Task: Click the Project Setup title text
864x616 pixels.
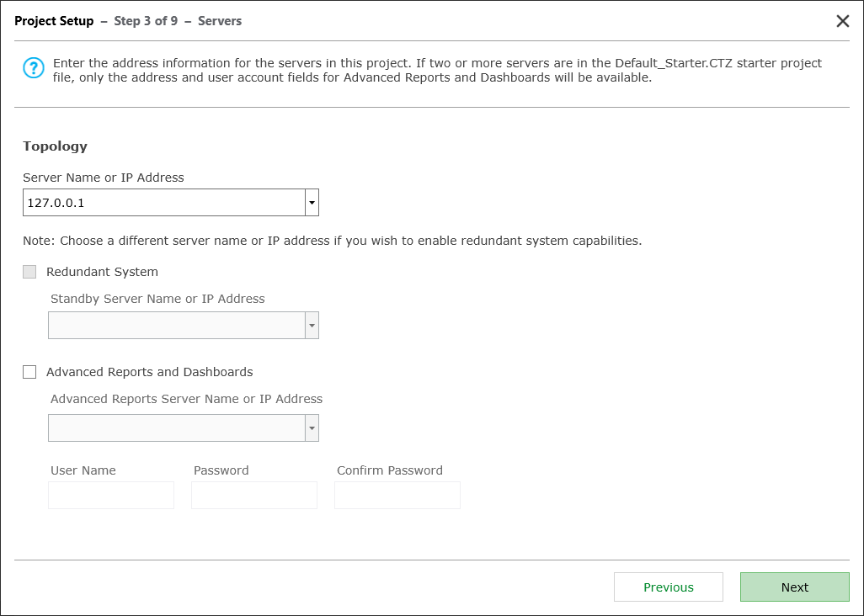Action: click(x=53, y=21)
